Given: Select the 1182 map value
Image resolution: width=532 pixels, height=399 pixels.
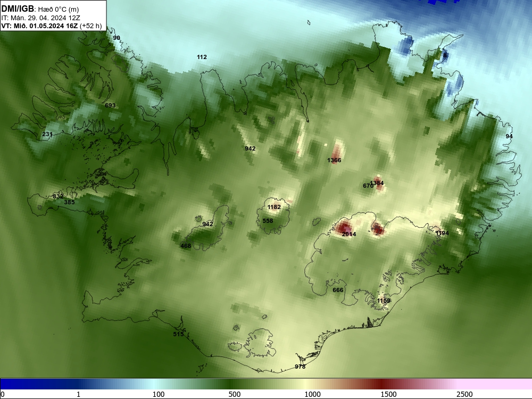Looking at the screenshot, I should (x=274, y=207).
